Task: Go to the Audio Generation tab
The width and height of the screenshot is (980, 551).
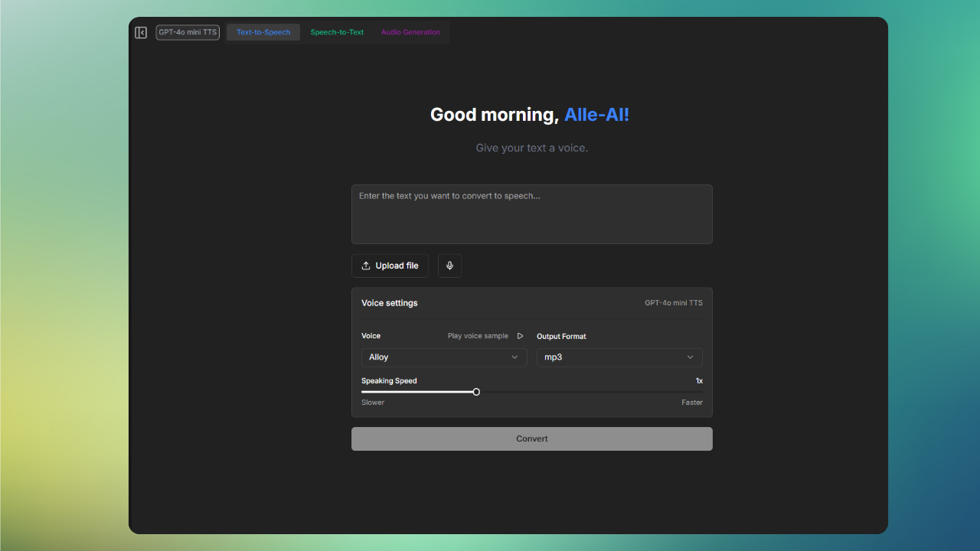Action: click(410, 32)
